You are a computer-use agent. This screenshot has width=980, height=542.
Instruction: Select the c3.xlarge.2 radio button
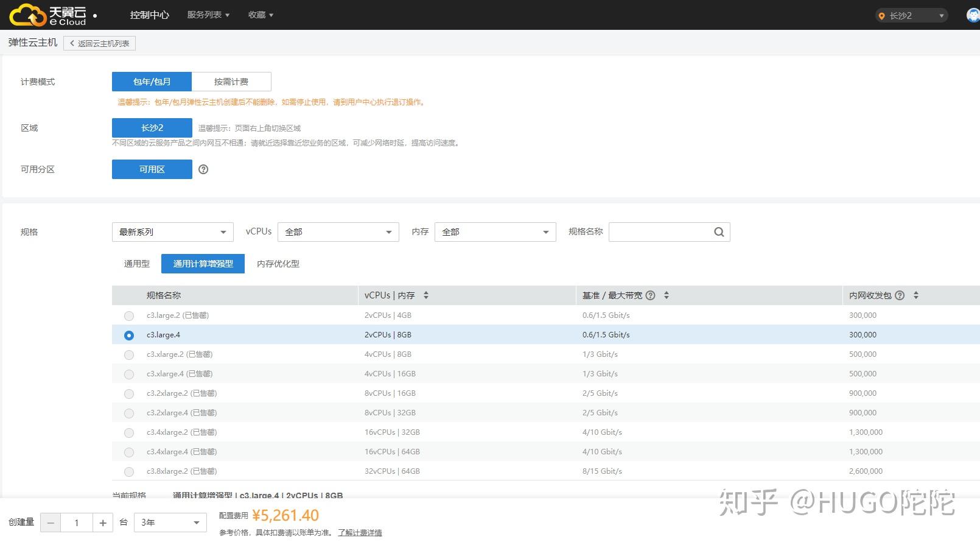129,354
